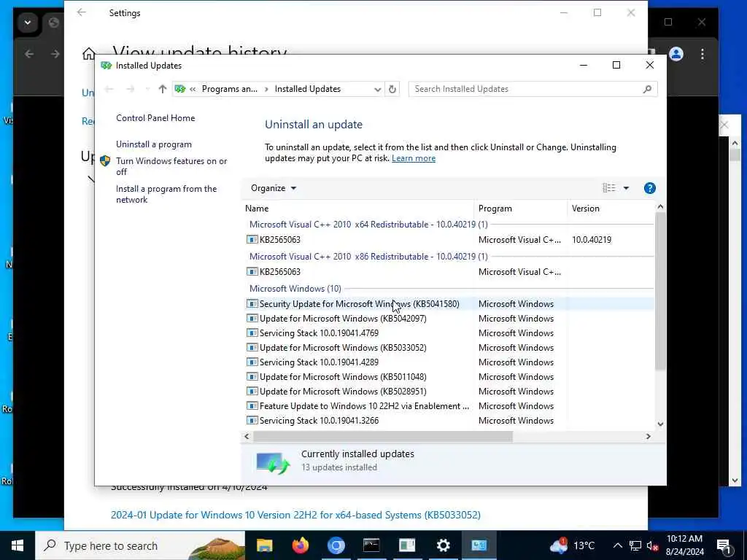The height and width of the screenshot is (560, 747).
Task: Click taskbar Type here to search box
Action: click(x=139, y=545)
